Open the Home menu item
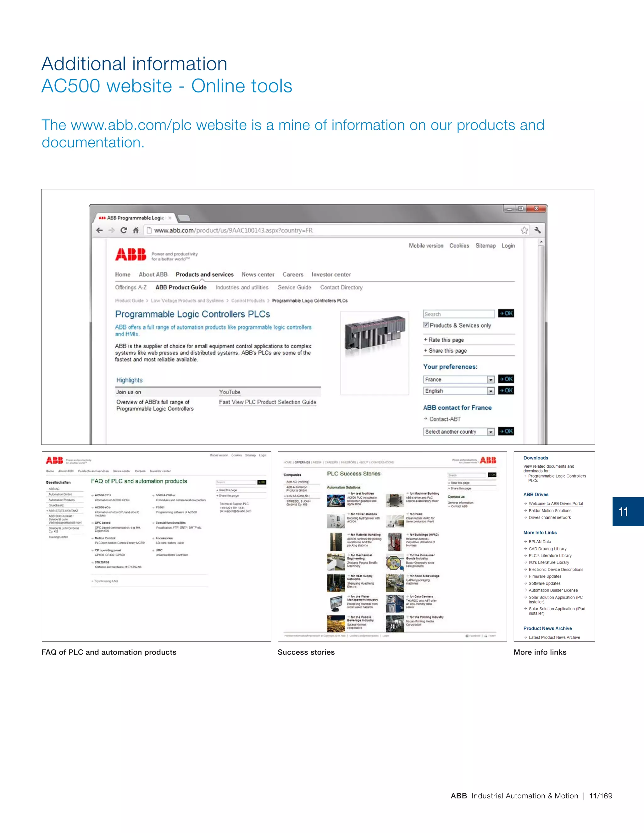This screenshot has width=644, height=833. pyautogui.click(x=123, y=275)
